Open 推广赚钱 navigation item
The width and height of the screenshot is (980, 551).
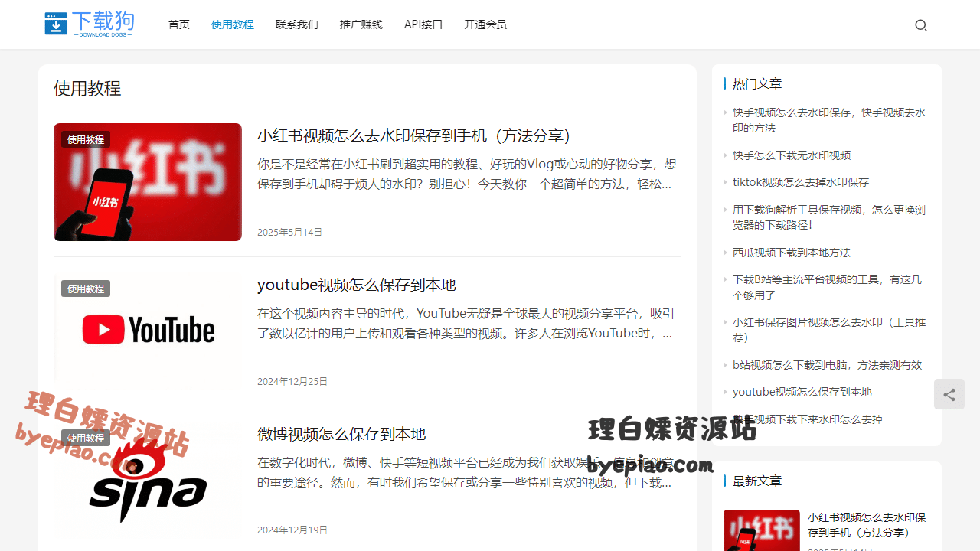[x=361, y=24]
